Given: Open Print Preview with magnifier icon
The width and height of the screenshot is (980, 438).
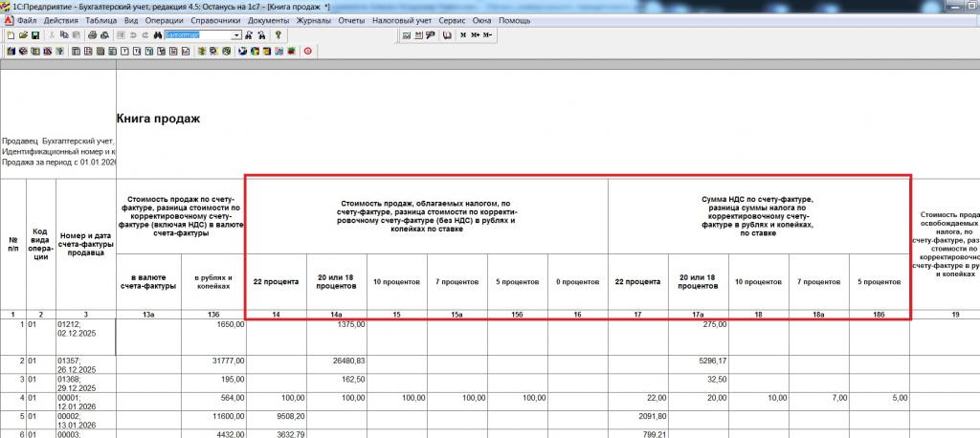Looking at the screenshot, I should 104,35.
